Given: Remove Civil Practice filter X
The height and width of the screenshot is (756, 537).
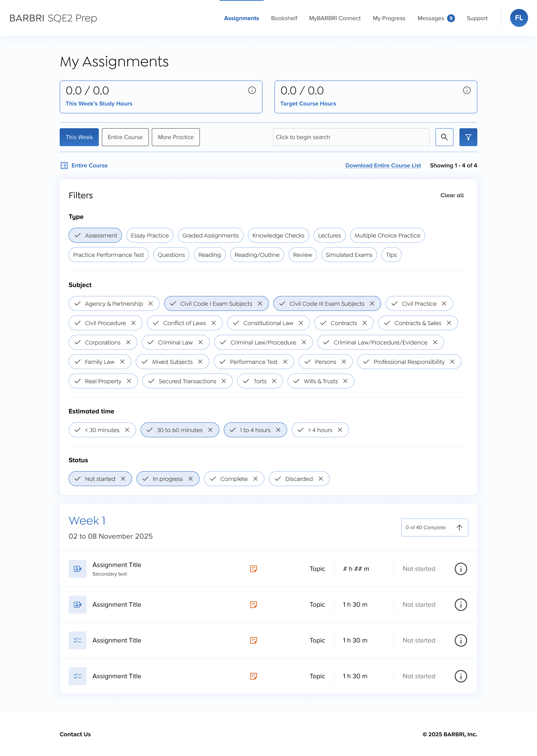Looking at the screenshot, I should click(x=444, y=303).
